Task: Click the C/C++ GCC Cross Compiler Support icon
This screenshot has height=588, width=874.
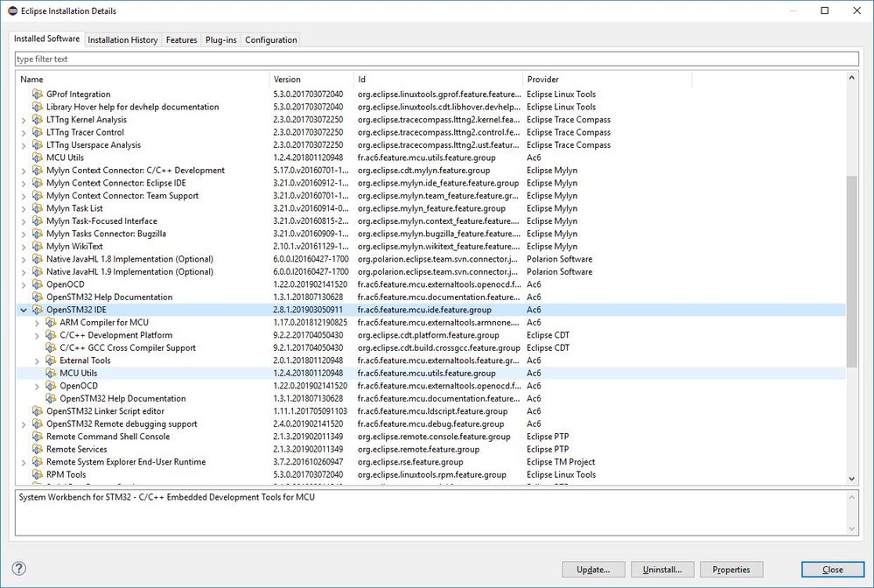Action: (x=51, y=347)
